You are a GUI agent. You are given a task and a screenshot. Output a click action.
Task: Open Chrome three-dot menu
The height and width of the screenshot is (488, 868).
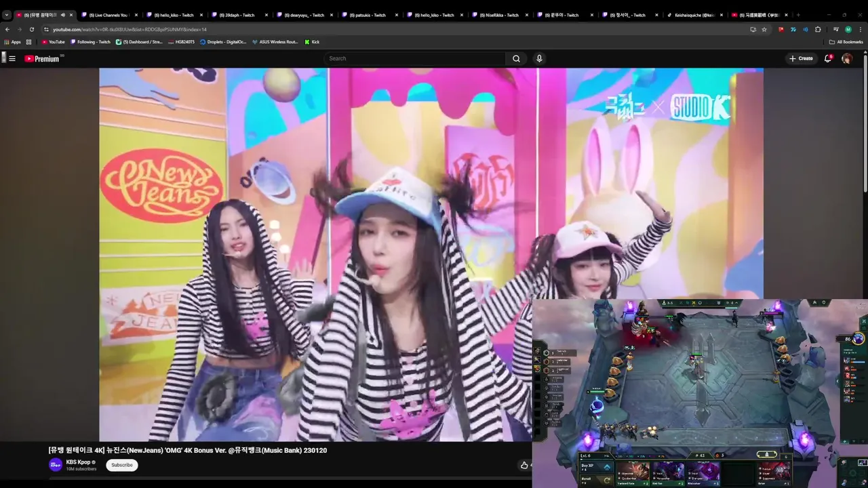(861, 29)
